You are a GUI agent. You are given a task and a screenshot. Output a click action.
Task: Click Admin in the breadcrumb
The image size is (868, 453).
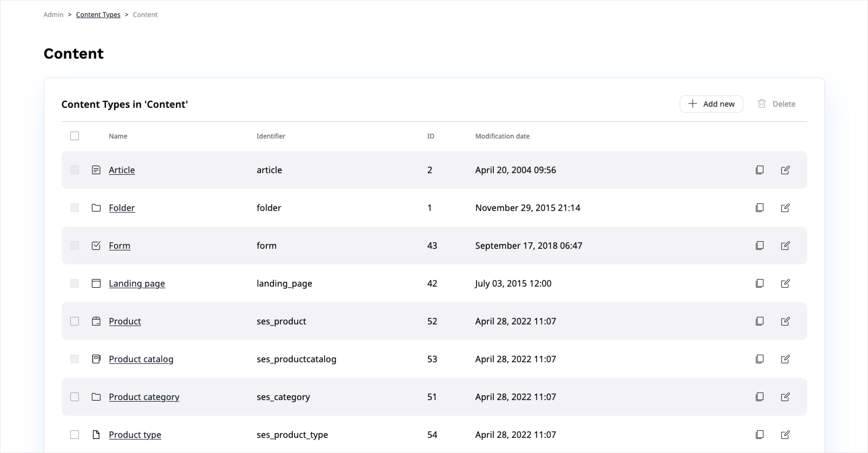pos(53,15)
